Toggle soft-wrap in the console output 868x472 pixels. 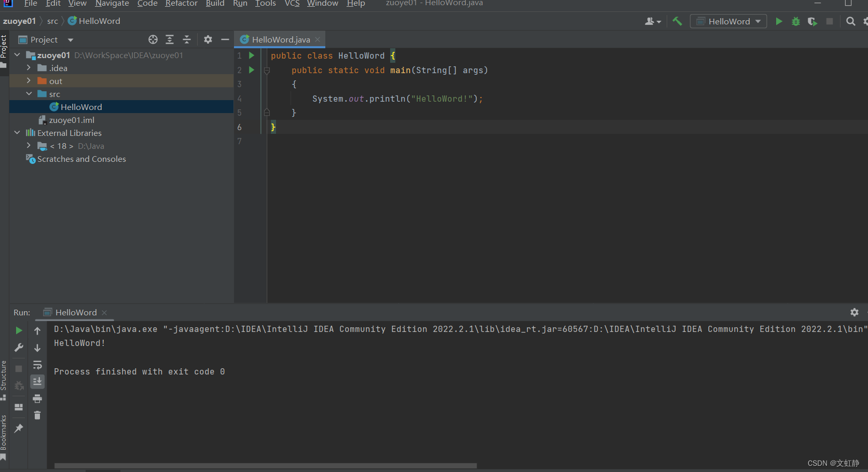coord(37,365)
